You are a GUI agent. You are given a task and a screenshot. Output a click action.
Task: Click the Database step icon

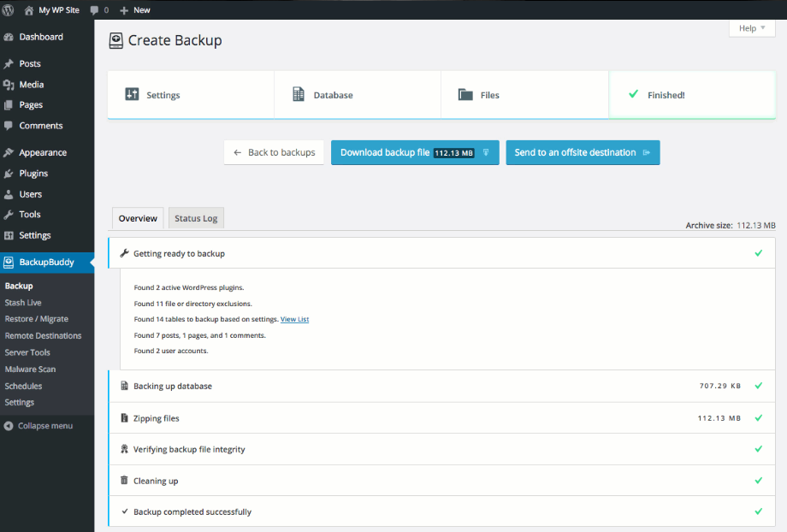(x=299, y=94)
